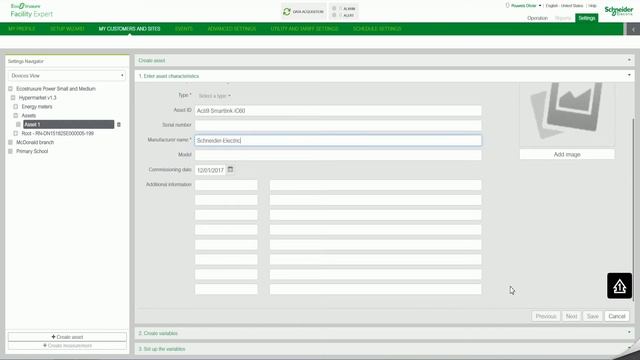
Task: Click the Add image button
Action: pyautogui.click(x=567, y=154)
